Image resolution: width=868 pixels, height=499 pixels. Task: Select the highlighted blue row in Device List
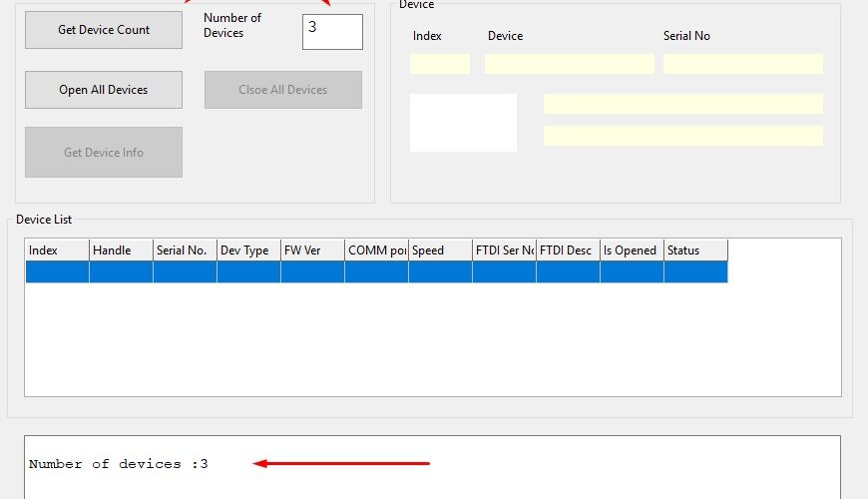pos(376,272)
